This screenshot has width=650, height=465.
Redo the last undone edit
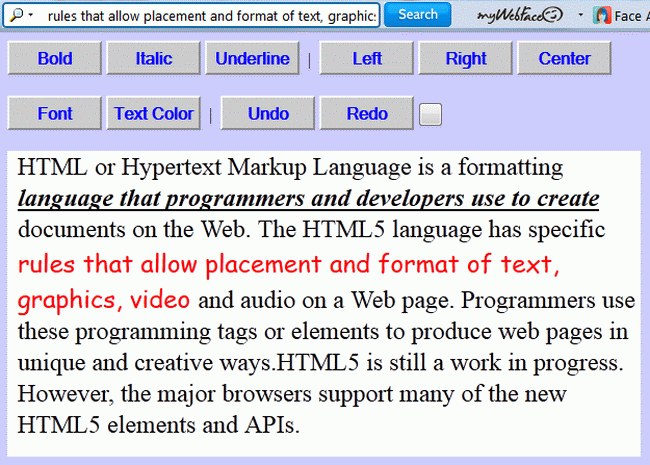pyautogui.click(x=366, y=113)
